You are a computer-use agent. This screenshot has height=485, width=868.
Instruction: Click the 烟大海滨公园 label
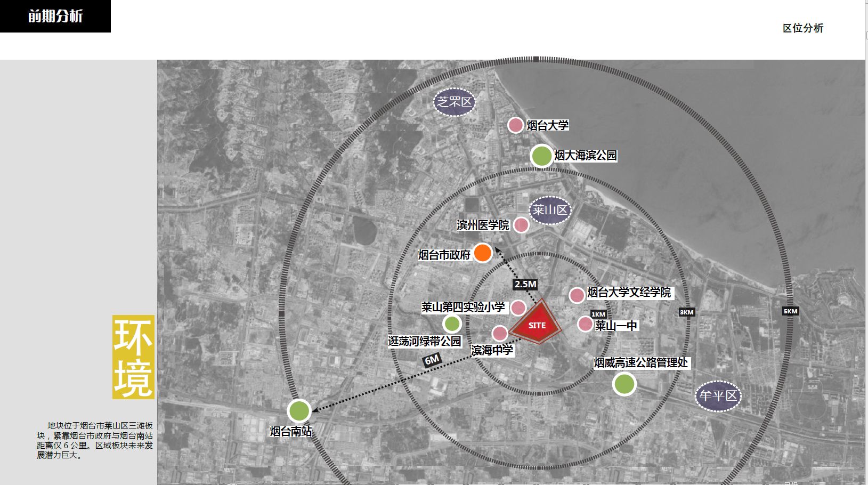pyautogui.click(x=586, y=156)
